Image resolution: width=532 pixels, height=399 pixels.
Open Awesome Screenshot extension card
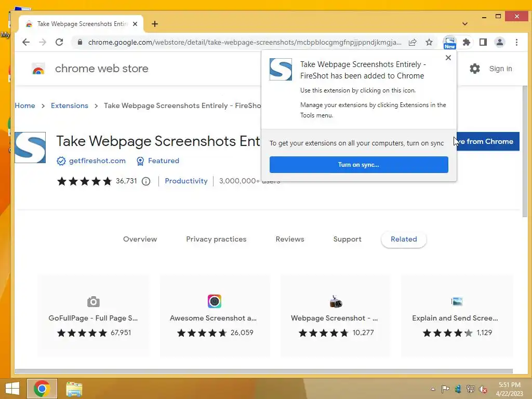coord(215,315)
